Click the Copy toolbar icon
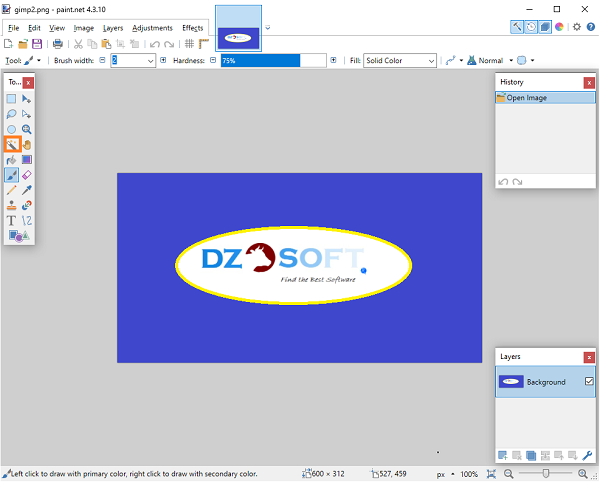 click(92, 44)
